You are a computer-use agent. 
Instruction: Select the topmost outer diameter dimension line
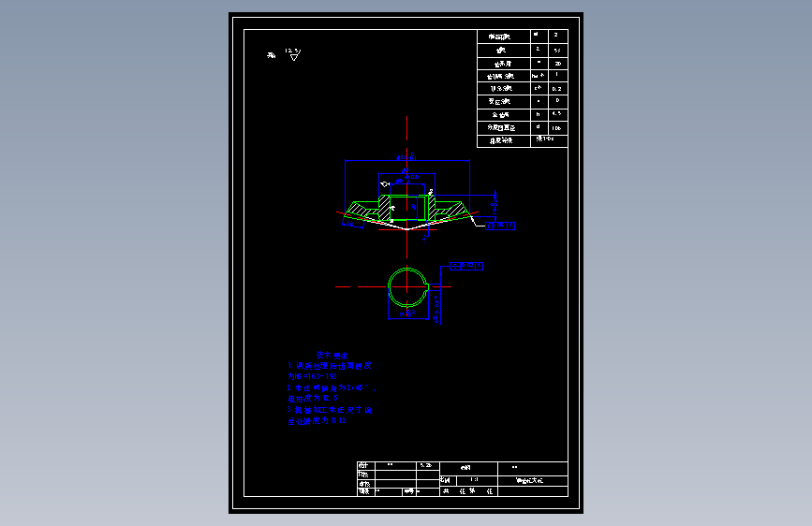point(407,160)
